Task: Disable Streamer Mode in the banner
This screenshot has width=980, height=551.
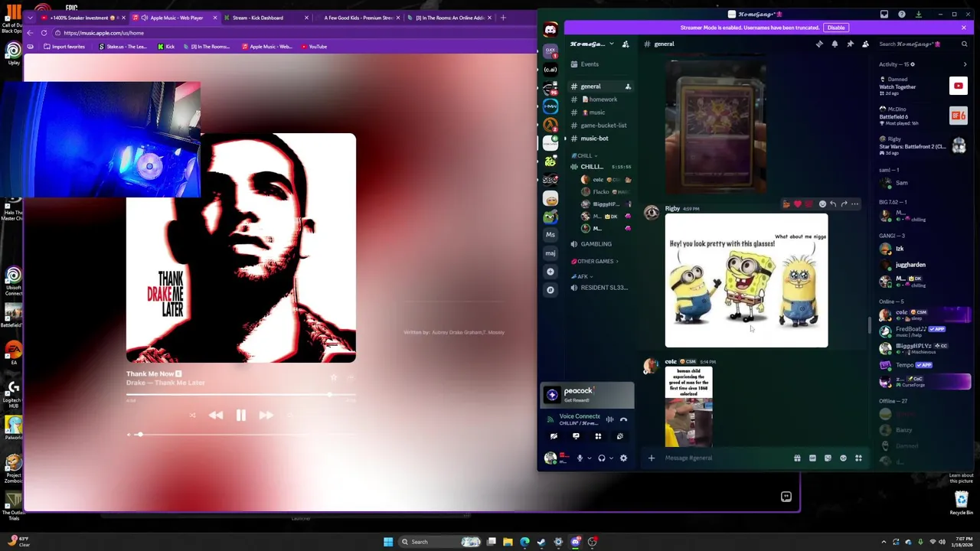Action: pos(836,28)
